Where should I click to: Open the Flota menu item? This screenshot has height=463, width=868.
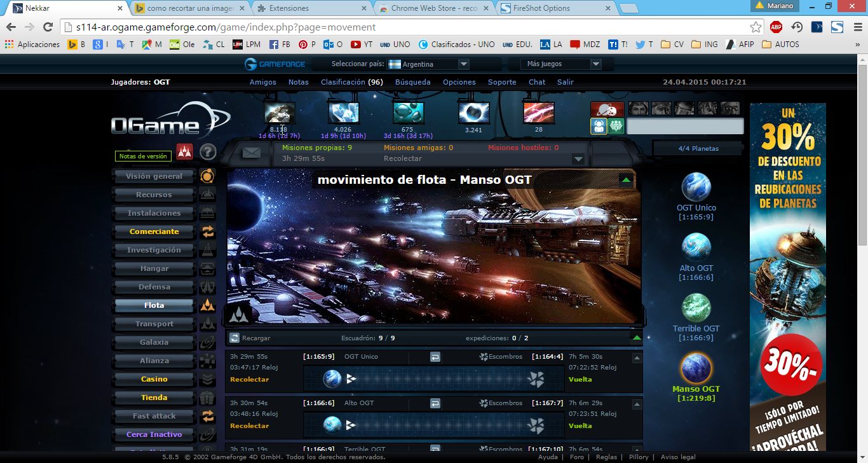pos(154,305)
